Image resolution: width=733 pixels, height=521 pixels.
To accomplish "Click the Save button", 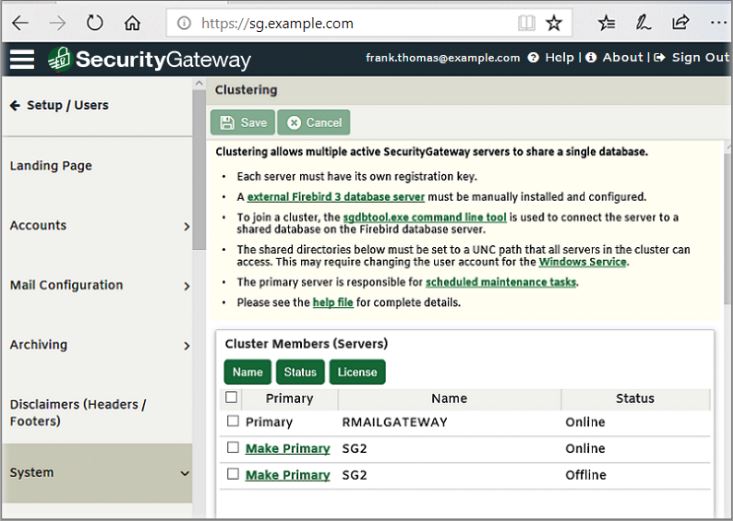I will tap(243, 123).
